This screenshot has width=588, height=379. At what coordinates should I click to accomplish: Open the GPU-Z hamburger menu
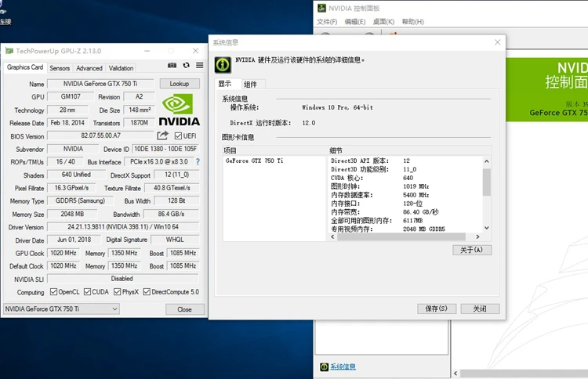[199, 66]
